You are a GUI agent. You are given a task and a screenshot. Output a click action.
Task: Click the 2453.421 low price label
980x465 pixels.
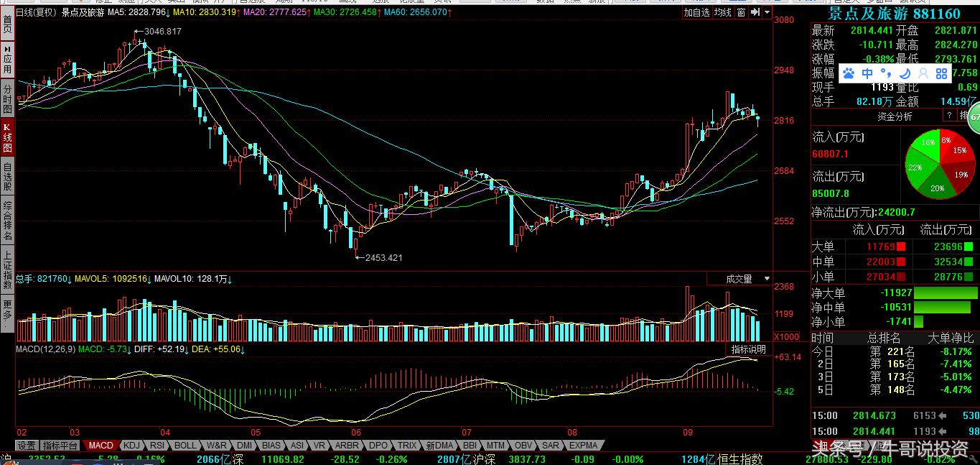(384, 257)
